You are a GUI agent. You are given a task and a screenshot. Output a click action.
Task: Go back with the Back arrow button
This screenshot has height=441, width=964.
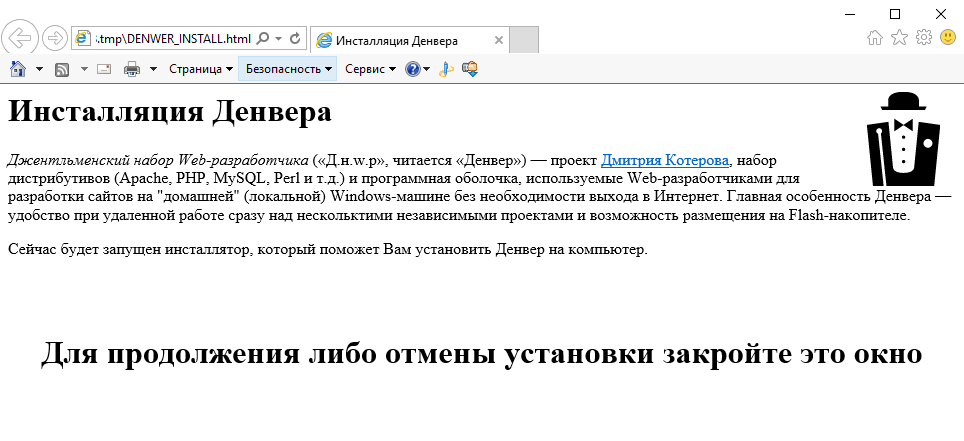20,38
